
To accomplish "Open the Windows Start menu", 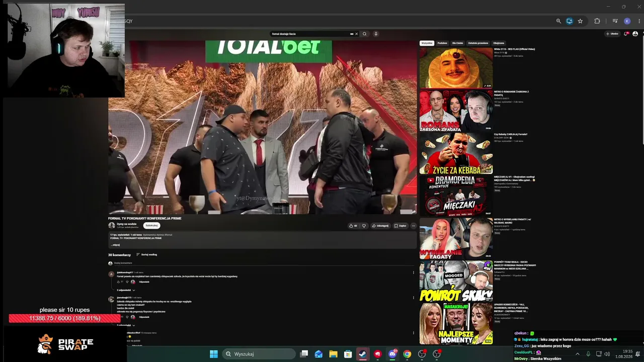I will [x=214, y=354].
